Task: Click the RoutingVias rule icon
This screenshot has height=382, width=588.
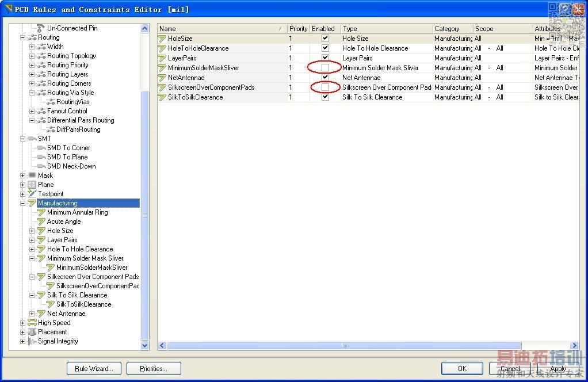Action: click(51, 102)
